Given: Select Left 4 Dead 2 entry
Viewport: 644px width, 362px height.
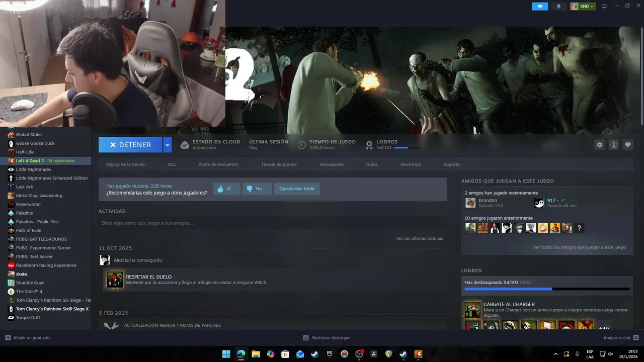Looking at the screenshot, I should pyautogui.click(x=45, y=161).
